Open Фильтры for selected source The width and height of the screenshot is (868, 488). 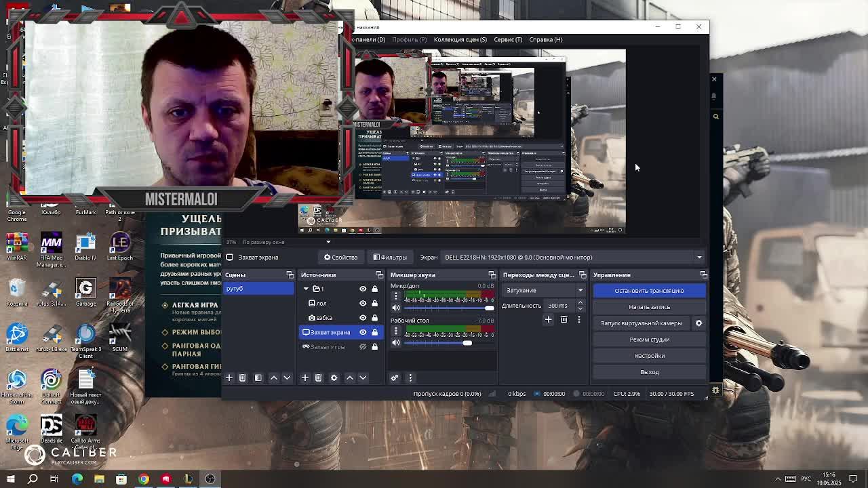coord(390,258)
